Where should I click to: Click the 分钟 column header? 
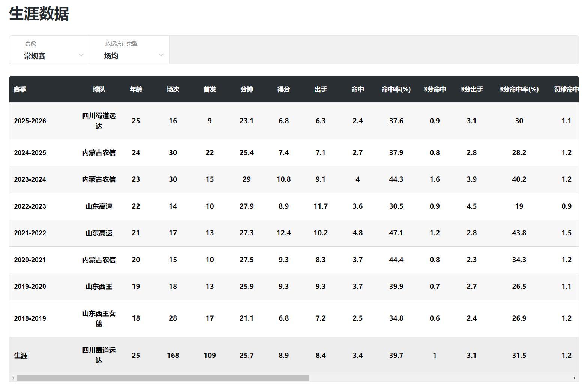point(247,89)
